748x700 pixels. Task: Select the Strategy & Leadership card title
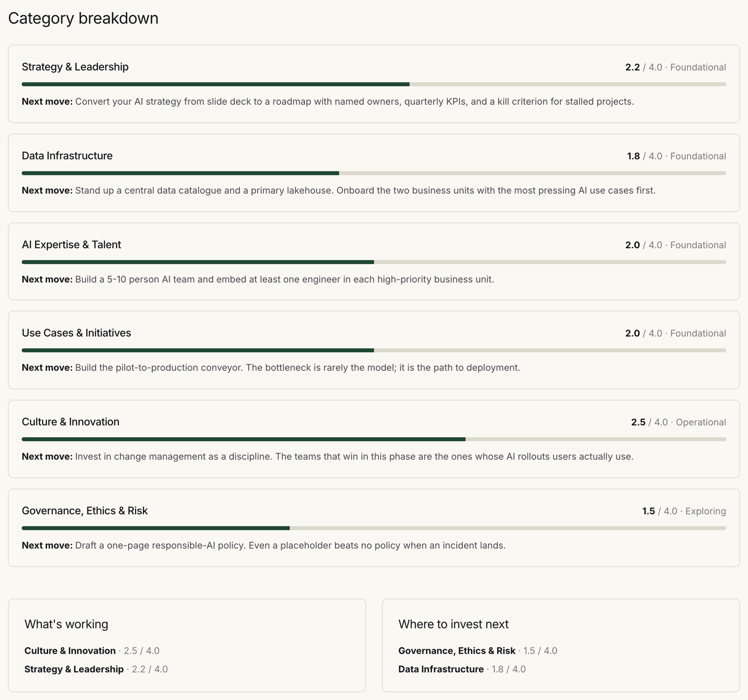(75, 67)
